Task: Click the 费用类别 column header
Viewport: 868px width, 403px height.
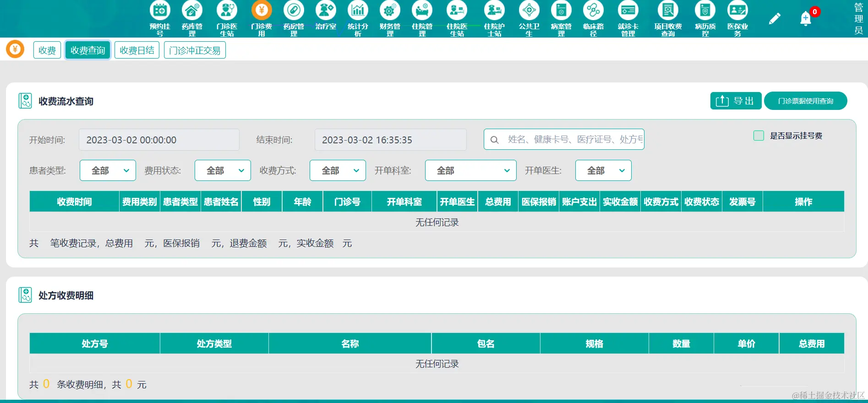Action: tap(140, 201)
